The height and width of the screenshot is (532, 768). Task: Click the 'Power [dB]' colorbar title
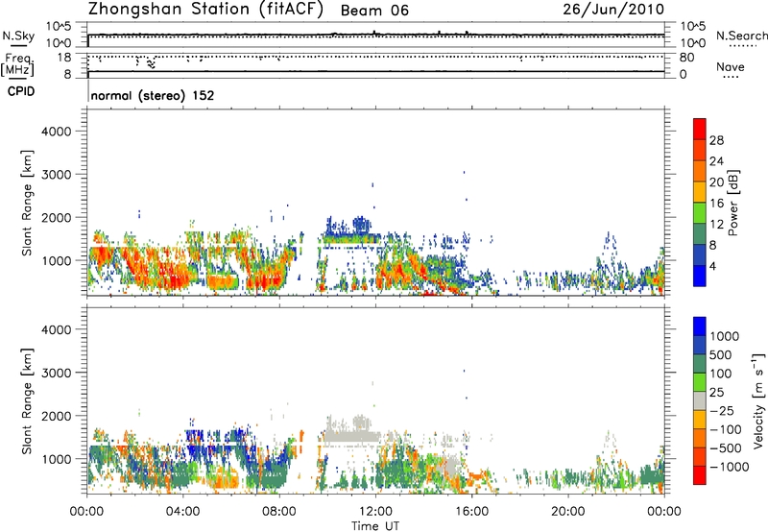click(732, 203)
